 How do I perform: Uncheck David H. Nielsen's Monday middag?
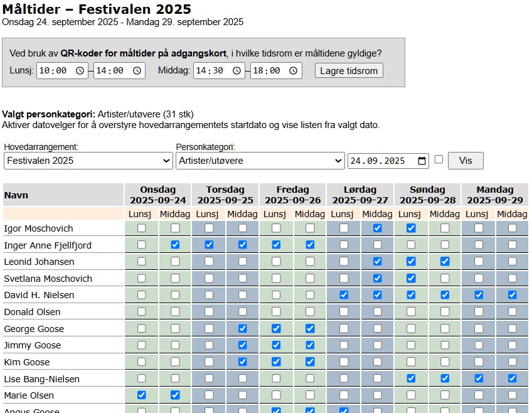tap(513, 295)
